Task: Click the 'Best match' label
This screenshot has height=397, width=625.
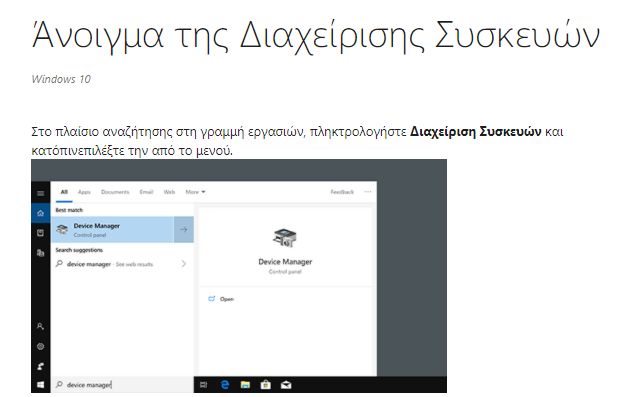Action: click(69, 210)
